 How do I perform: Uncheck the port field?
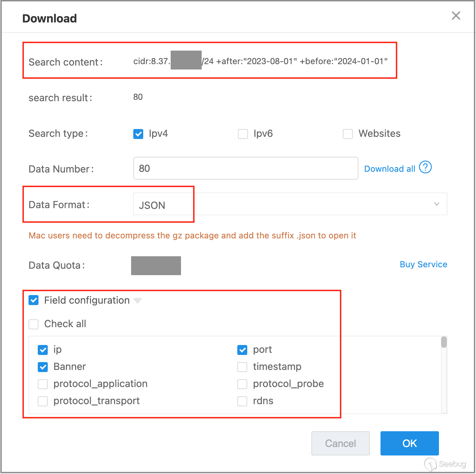tap(242, 350)
